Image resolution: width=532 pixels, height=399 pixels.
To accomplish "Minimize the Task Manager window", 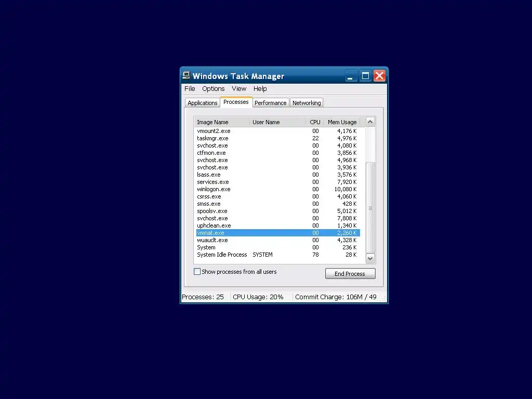I will [351, 76].
